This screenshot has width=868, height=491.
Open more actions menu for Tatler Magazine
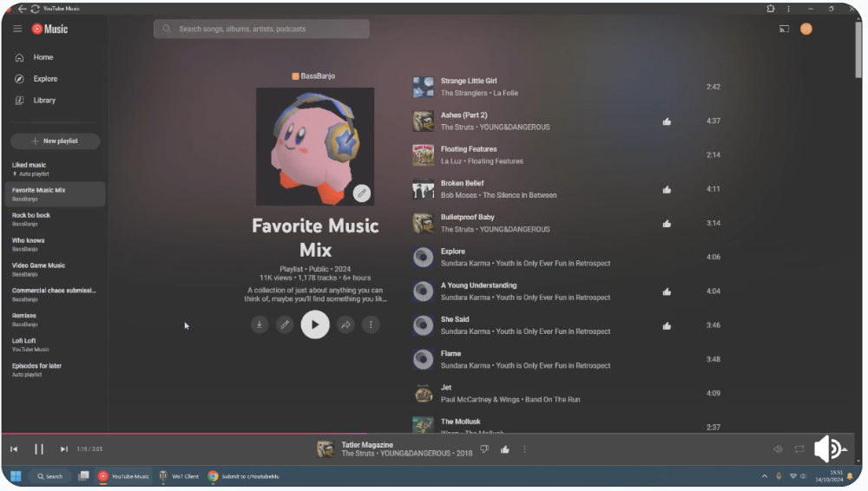click(x=525, y=449)
